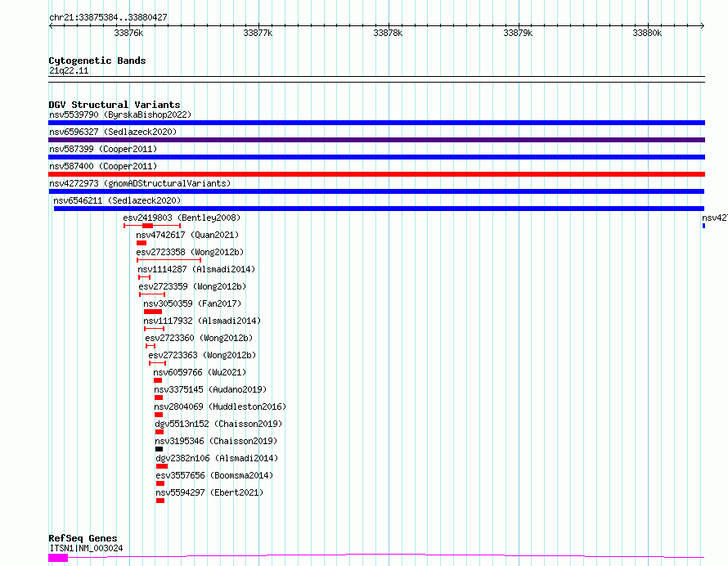Select esv2723358 (Wong2012b) label
Image resolution: width=728 pixels, height=566 pixels.
[x=190, y=252]
